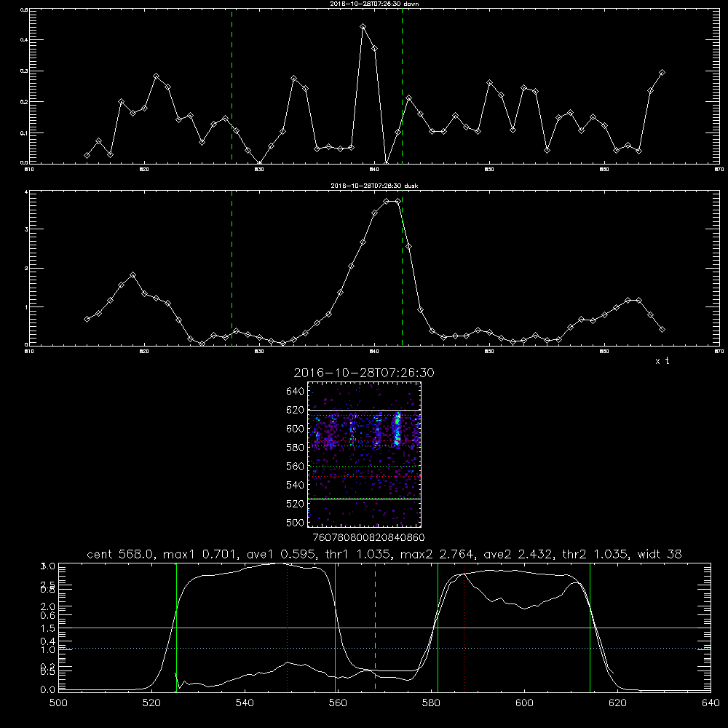728x728 pixels.
Task: Click the dotted blue threshold line in bottom plot
Action: point(384,648)
